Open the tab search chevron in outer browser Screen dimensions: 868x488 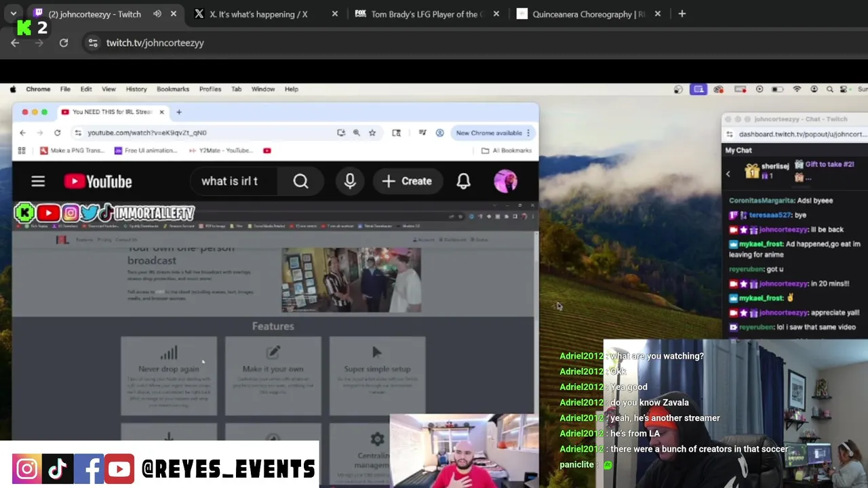(14, 14)
